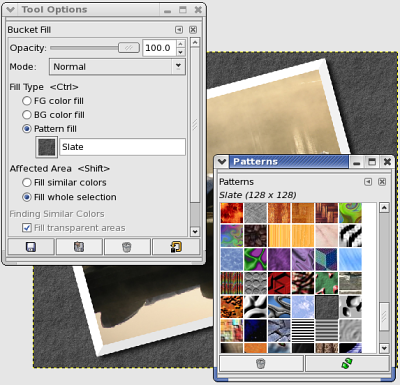Click the Opacity value field 100.0
Viewport: 400px width, 385px height.
click(x=160, y=48)
